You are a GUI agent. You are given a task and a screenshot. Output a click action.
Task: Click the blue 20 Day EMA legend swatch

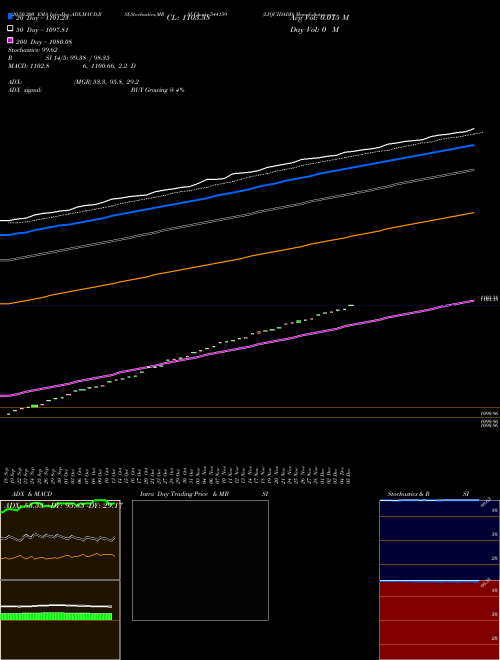[x=11, y=16]
